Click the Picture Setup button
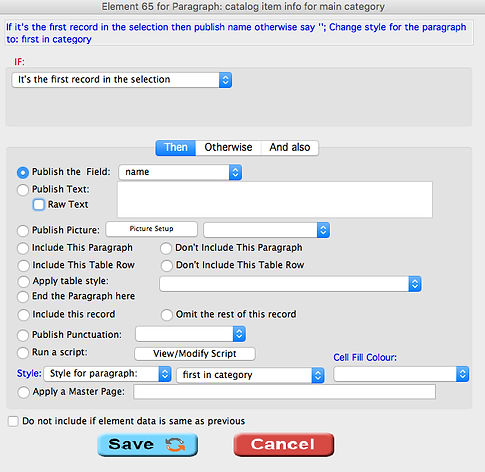485x472 pixels. (152, 229)
